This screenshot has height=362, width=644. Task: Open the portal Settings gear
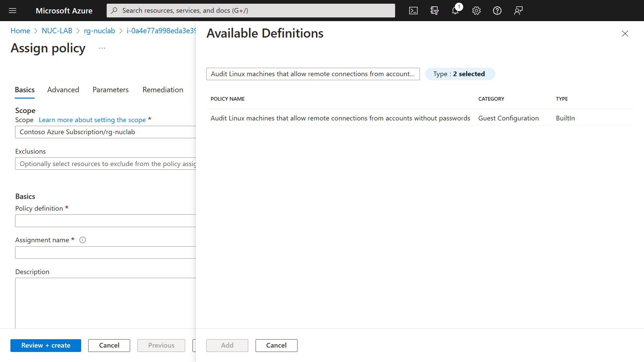point(476,10)
